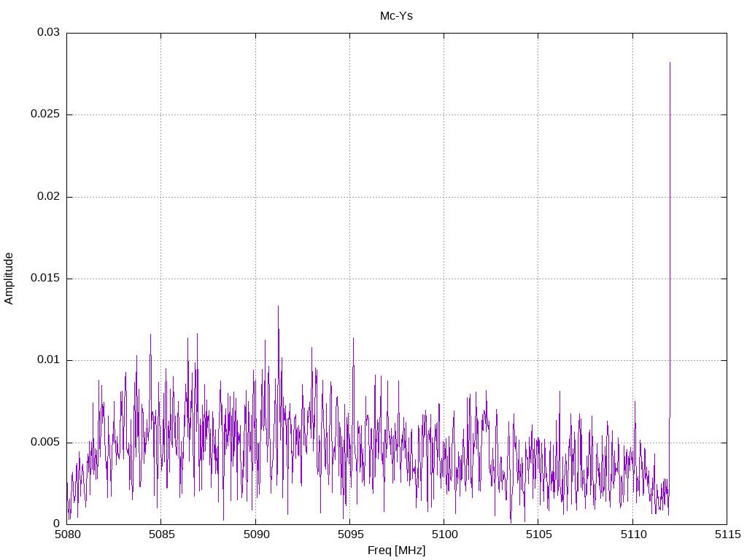Screen dimensions: 747x560
Task: Click the y-axis tick label 0.015
Action: pyautogui.click(x=45, y=278)
